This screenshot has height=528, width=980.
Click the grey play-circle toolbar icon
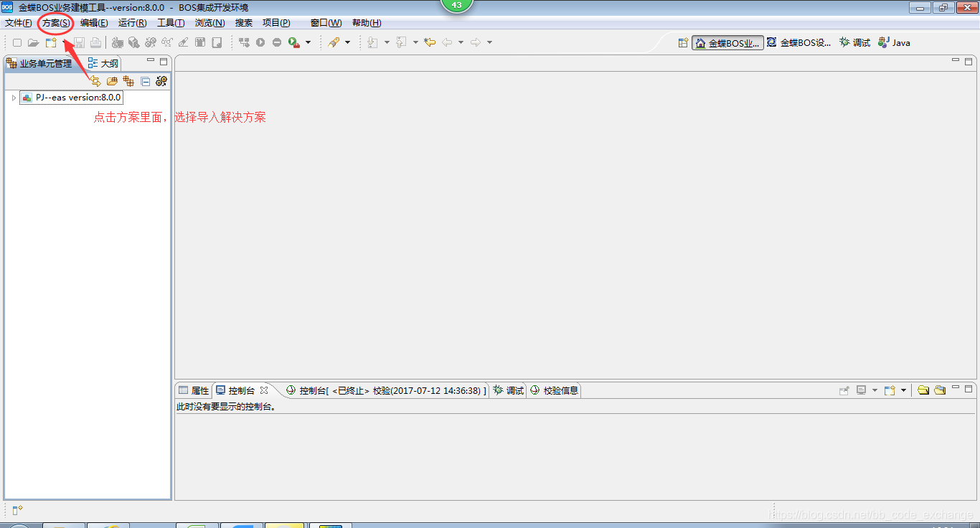pos(260,42)
